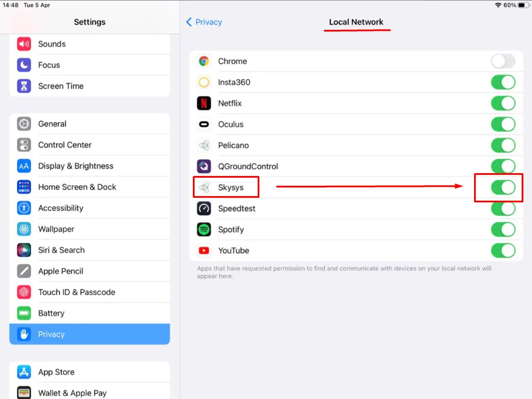
Task: Switch off the Pelicano toggle
Action: click(503, 146)
